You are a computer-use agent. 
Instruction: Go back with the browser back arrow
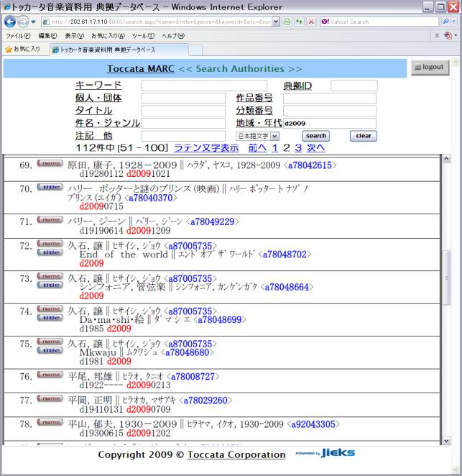10,22
